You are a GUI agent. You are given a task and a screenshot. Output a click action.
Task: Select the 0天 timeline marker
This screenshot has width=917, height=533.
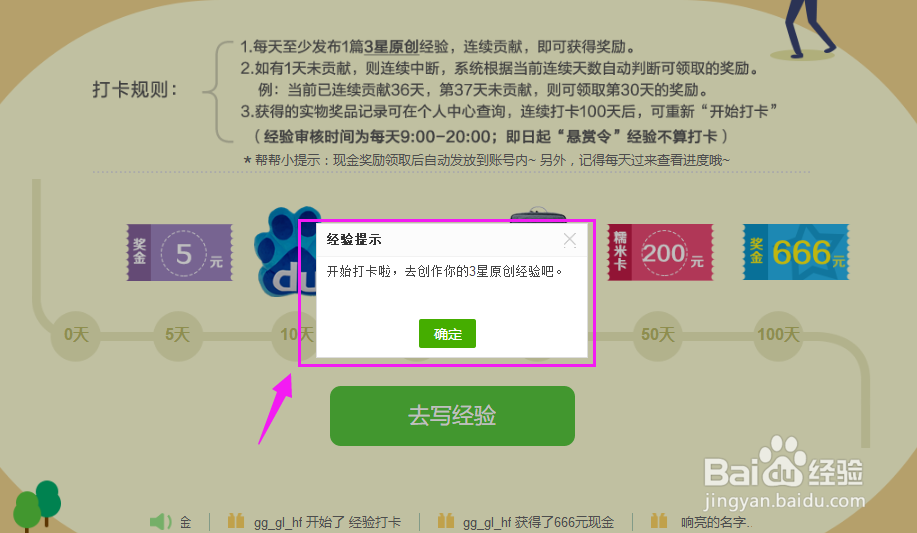76,335
